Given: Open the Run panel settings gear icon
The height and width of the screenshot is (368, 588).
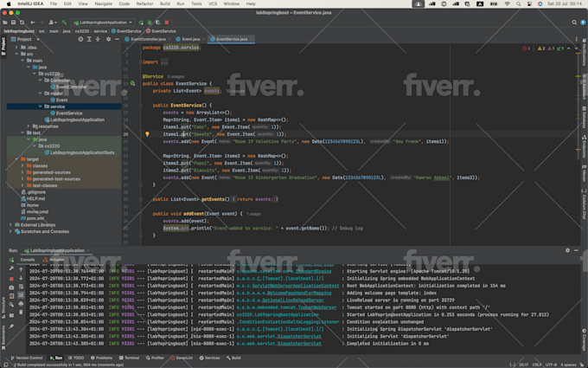Looking at the screenshot, I should [567, 250].
